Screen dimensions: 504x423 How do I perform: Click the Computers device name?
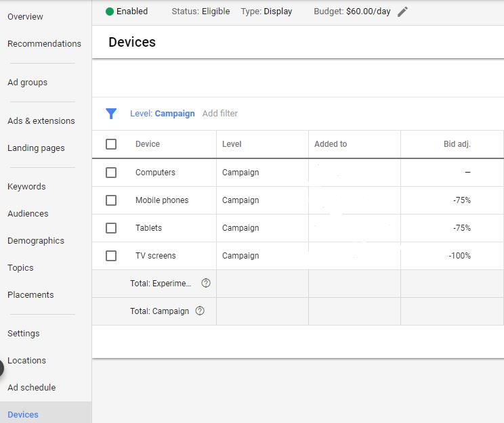click(x=155, y=173)
